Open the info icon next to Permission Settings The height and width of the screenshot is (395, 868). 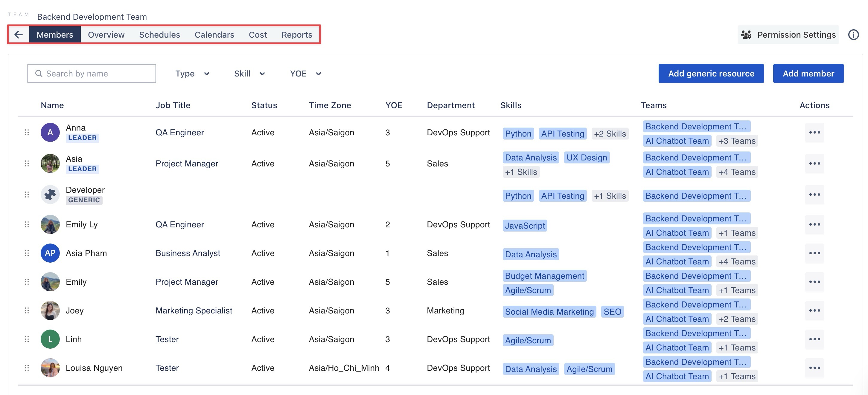click(x=853, y=34)
